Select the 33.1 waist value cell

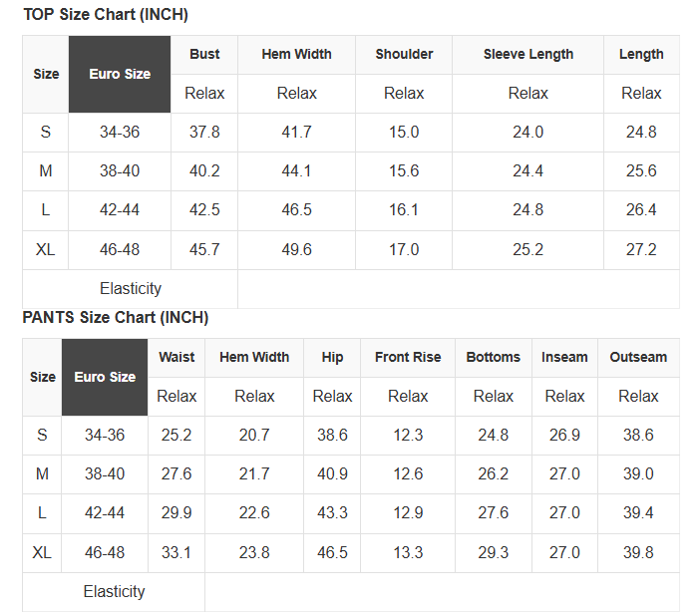point(176,552)
